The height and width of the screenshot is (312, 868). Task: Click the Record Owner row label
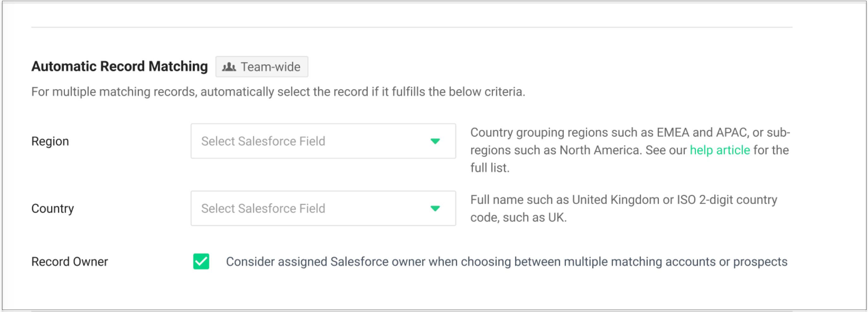click(x=70, y=262)
